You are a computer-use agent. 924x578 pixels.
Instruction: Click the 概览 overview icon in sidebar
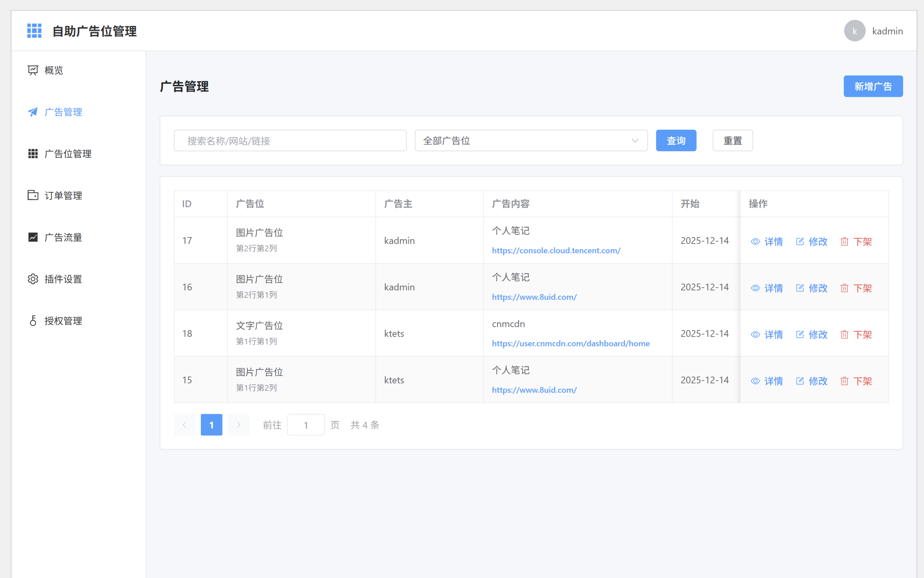tap(33, 70)
